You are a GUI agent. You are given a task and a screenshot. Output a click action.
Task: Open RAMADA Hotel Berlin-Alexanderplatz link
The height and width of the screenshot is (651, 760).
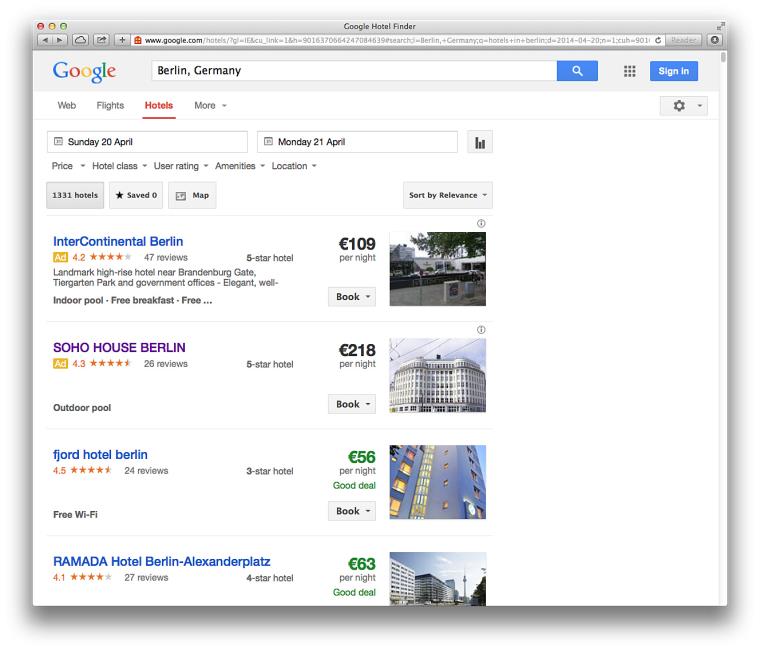[162, 561]
